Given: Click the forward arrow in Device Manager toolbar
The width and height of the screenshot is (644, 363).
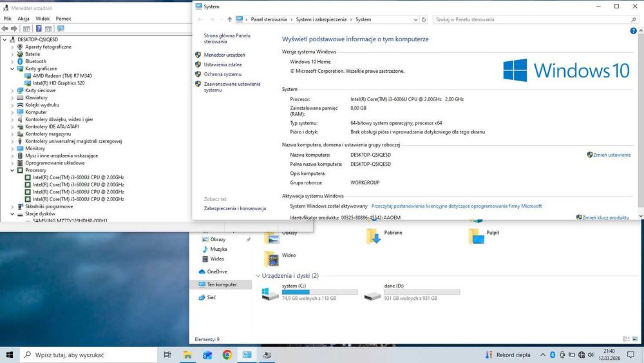Looking at the screenshot, I should pos(14,28).
